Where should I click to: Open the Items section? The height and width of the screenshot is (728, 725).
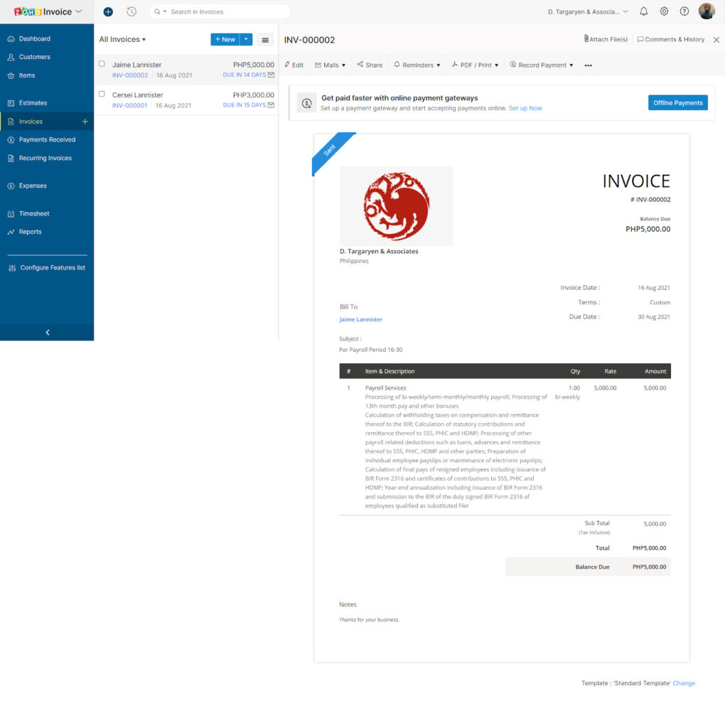(26, 75)
